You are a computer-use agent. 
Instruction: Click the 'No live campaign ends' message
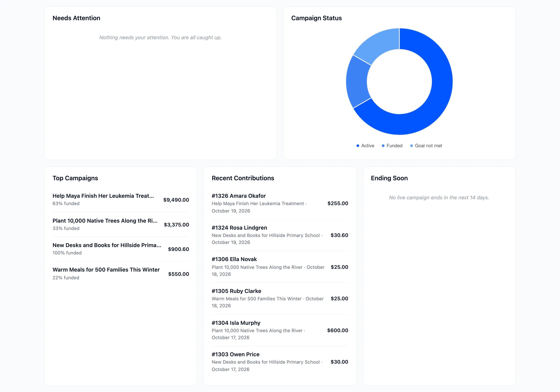tap(439, 198)
